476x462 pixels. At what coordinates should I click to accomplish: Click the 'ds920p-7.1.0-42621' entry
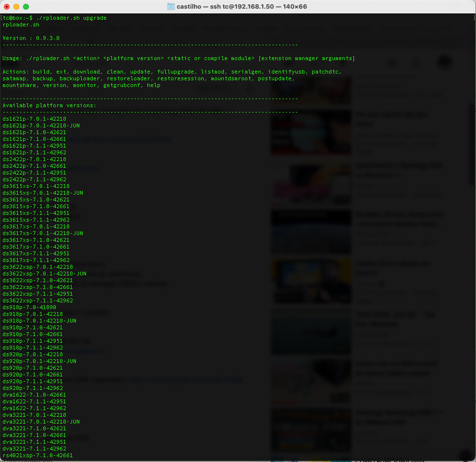coord(33,368)
